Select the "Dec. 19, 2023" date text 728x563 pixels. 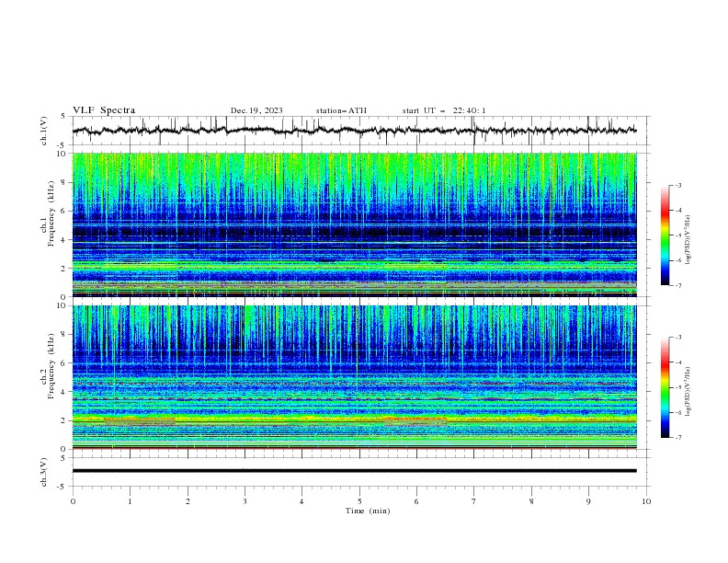(256, 110)
